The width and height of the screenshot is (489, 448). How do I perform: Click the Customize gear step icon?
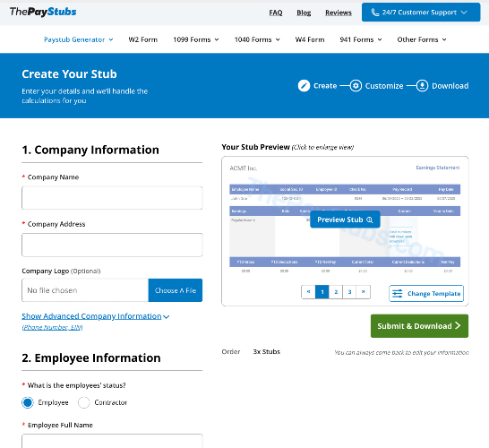pyautogui.click(x=356, y=85)
